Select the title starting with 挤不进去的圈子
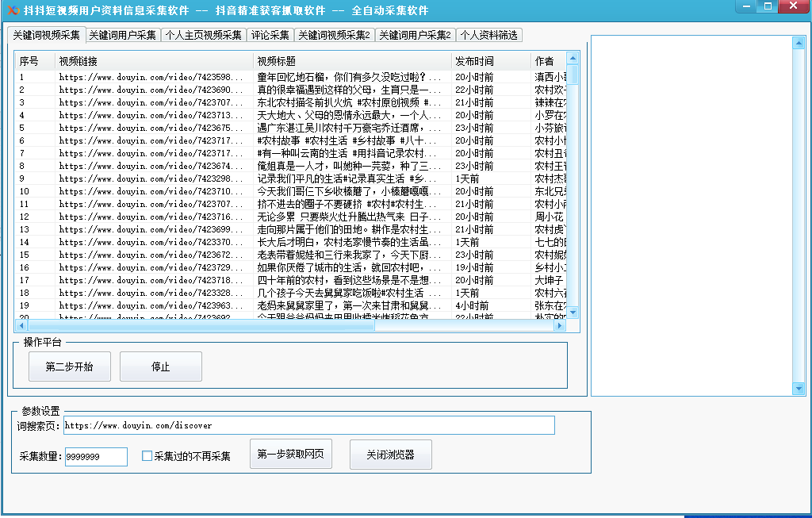Screen dimensions: 812x518 pyautogui.click(x=347, y=204)
